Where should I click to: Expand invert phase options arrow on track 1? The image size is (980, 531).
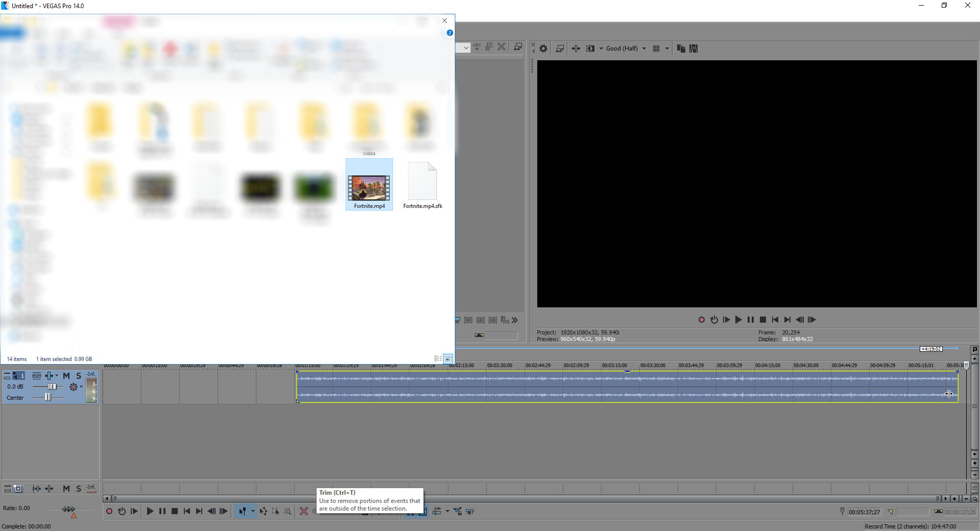tap(57, 375)
